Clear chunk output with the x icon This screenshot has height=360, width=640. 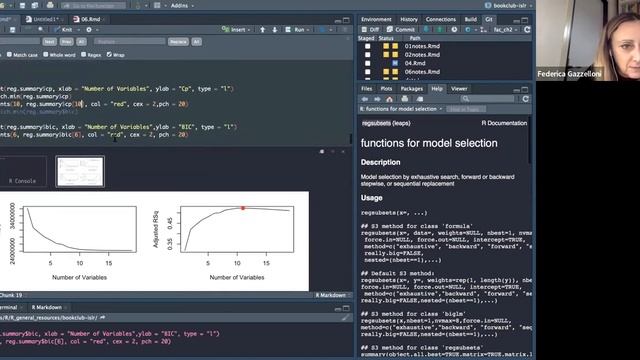(343, 151)
